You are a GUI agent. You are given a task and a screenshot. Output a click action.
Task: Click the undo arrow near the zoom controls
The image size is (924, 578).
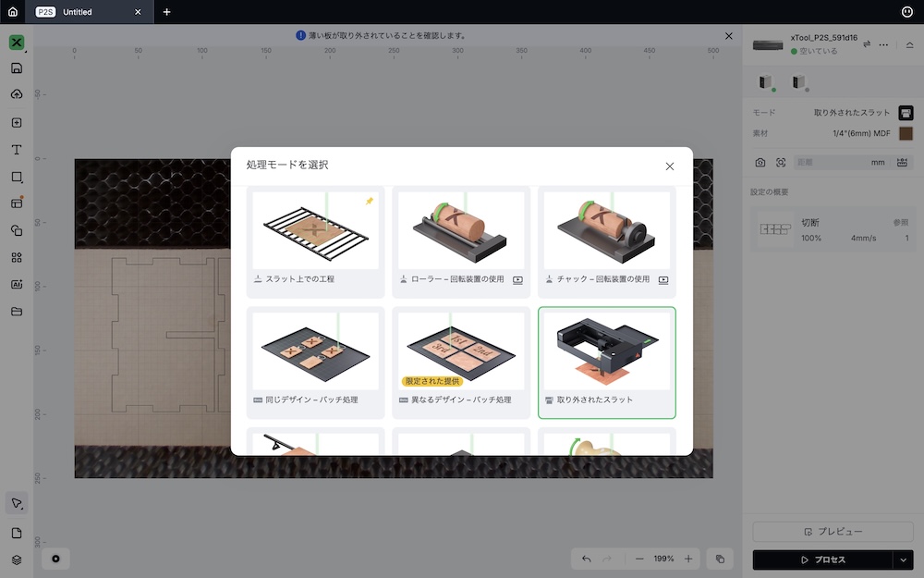(x=586, y=559)
